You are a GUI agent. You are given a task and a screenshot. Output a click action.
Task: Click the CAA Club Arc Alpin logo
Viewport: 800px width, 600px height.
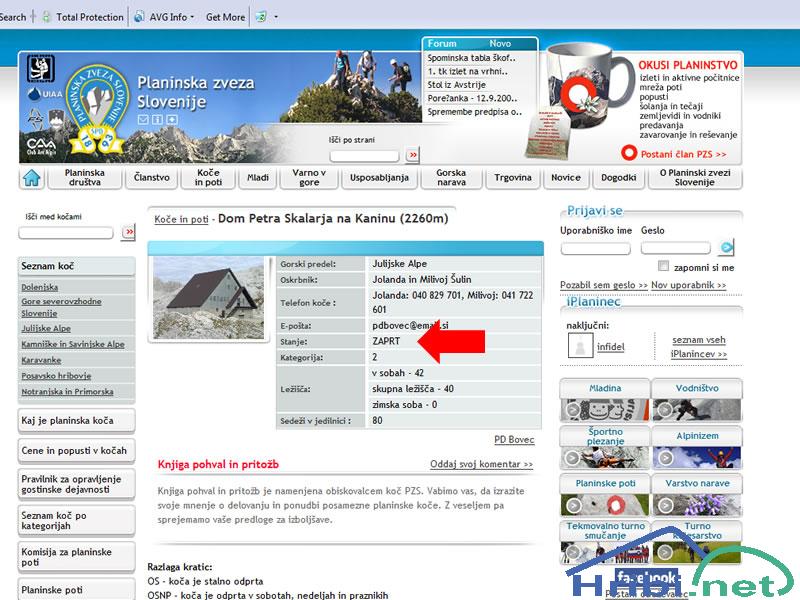[x=41, y=147]
